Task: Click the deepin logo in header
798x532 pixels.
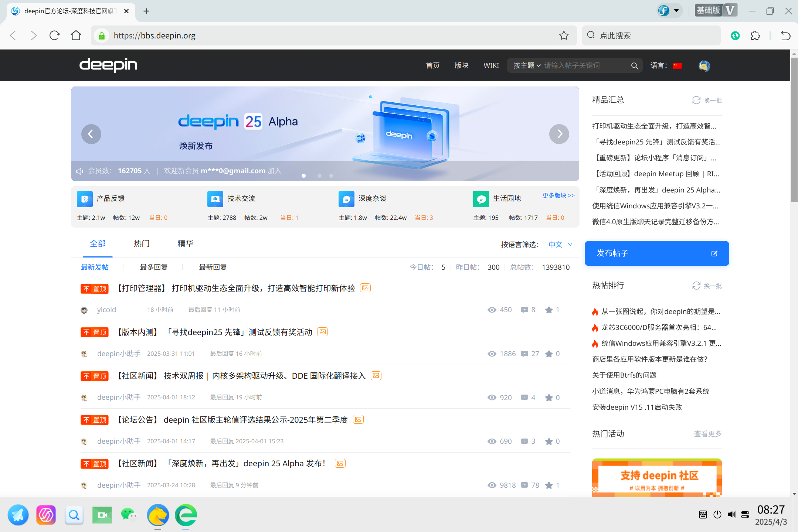Action: coord(108,65)
